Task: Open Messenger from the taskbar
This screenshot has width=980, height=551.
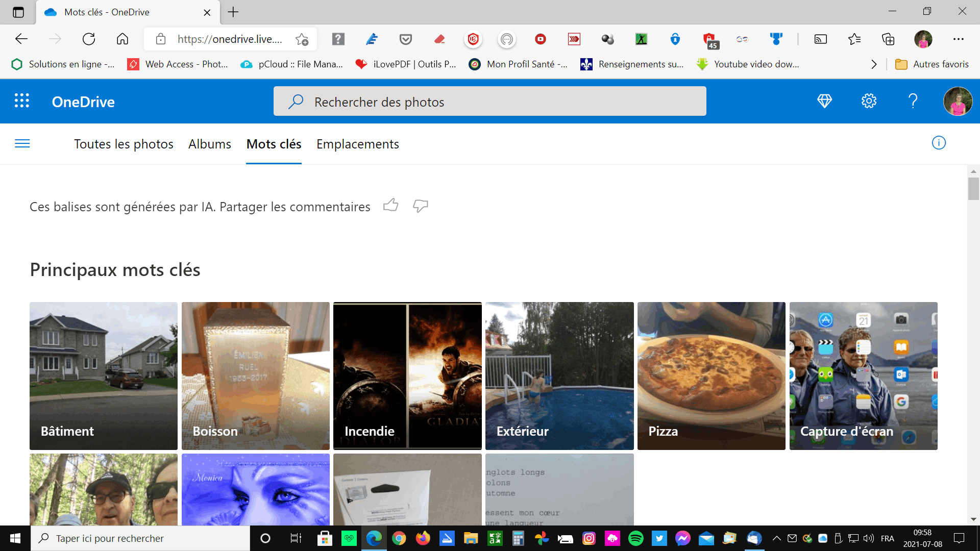Action: tap(682, 538)
